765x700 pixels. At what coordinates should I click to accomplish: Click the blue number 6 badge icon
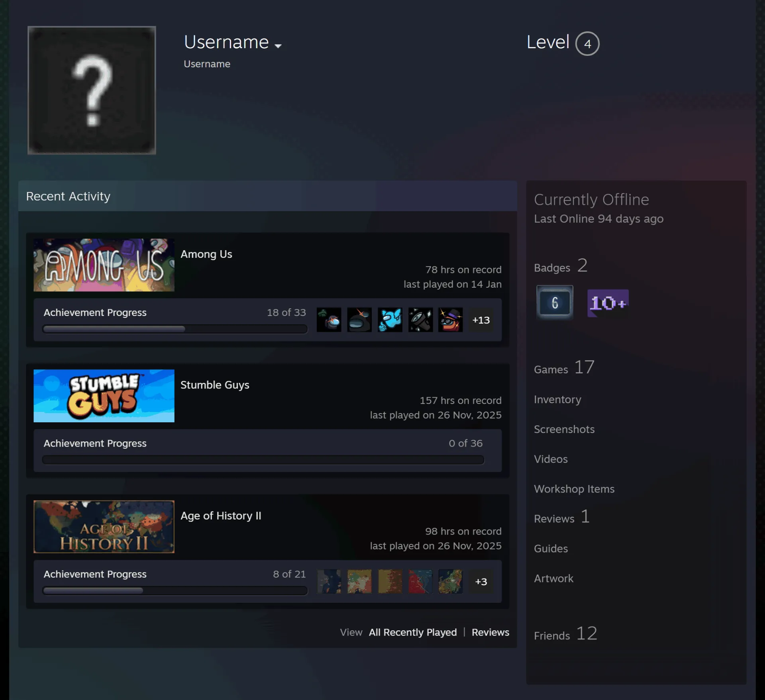555,303
